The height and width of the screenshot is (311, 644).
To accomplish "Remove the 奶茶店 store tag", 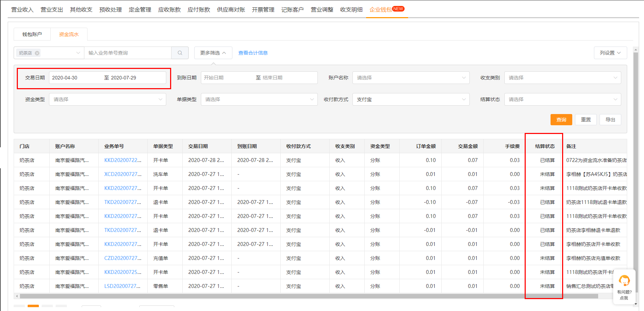I will (x=37, y=53).
